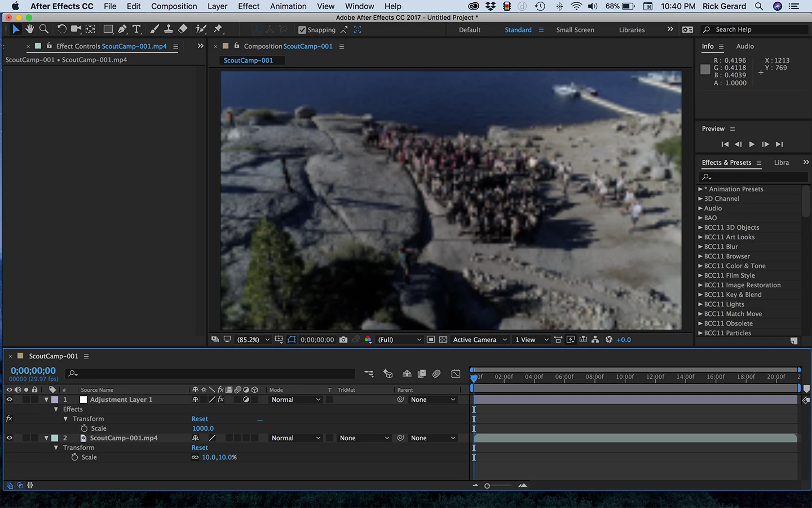Select the Rotation tool
This screenshot has width=812, height=508.
pos(61,29)
